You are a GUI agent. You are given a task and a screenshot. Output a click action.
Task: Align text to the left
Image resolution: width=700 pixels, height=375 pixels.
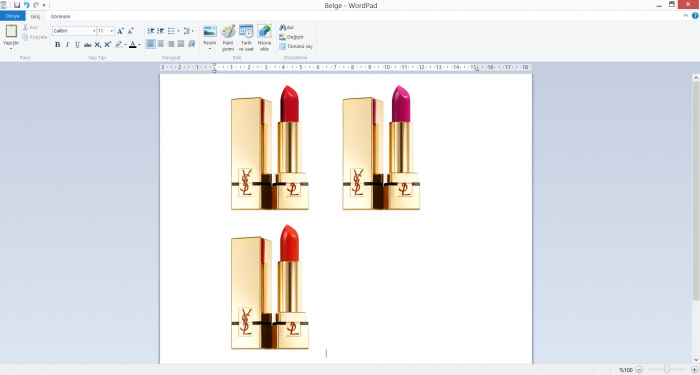point(151,44)
